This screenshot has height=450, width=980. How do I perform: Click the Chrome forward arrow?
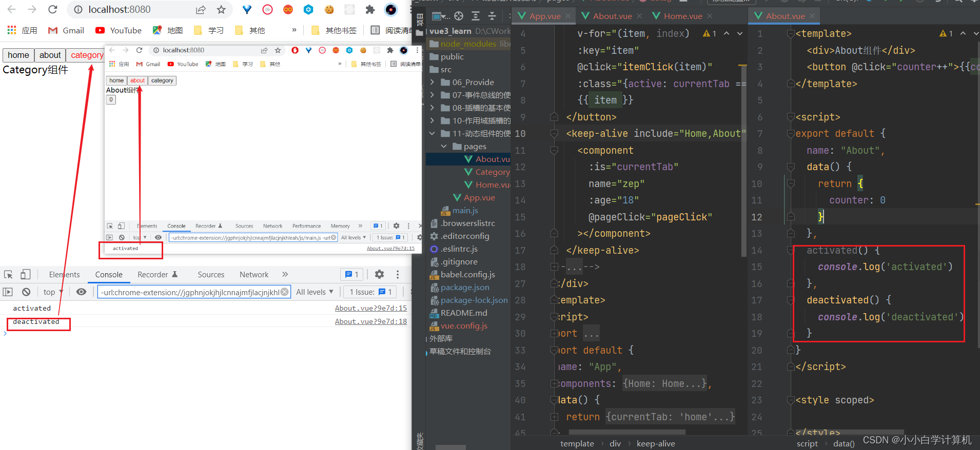(x=32, y=9)
